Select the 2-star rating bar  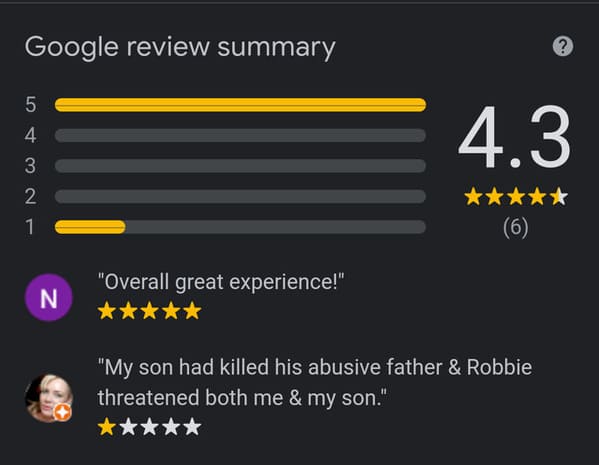pyautogui.click(x=240, y=196)
